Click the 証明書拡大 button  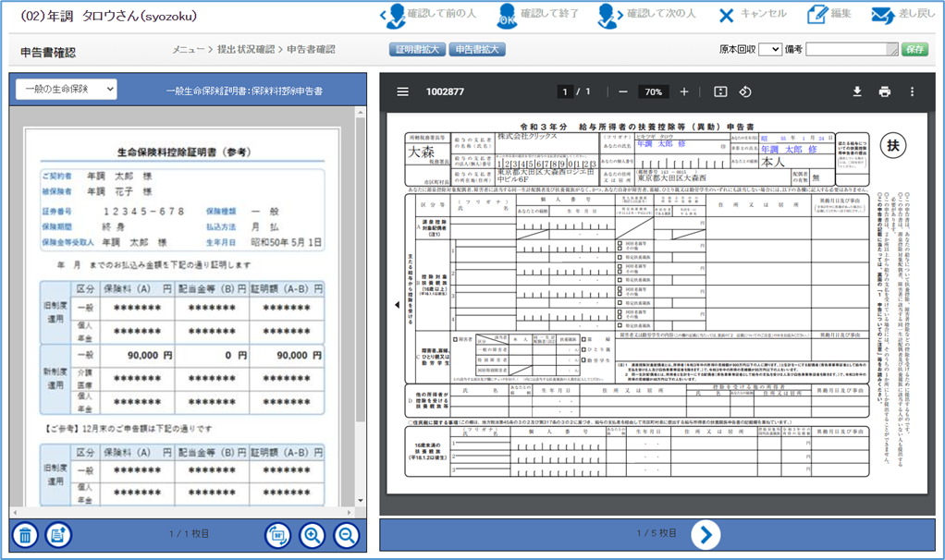pos(418,50)
